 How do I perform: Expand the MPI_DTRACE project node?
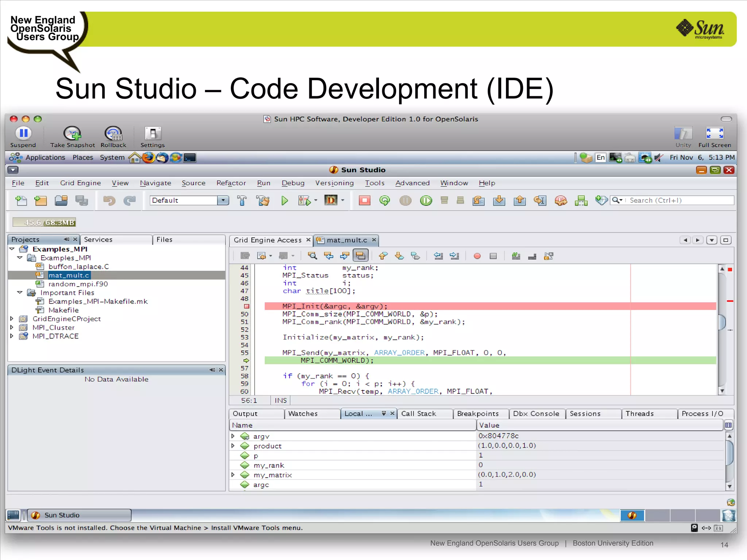point(12,336)
